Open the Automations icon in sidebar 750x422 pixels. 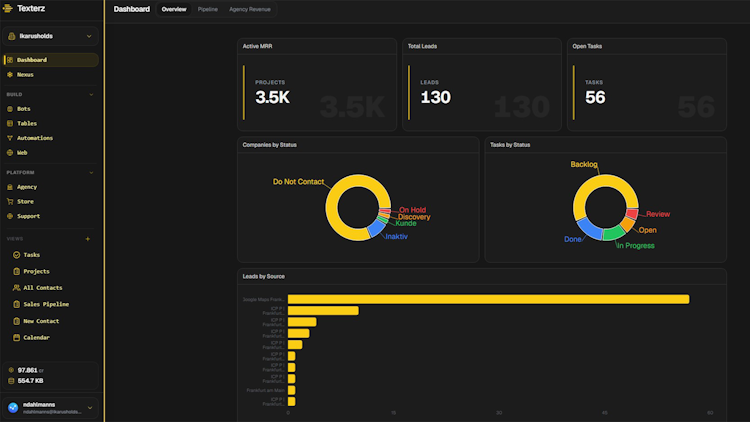[x=10, y=138]
